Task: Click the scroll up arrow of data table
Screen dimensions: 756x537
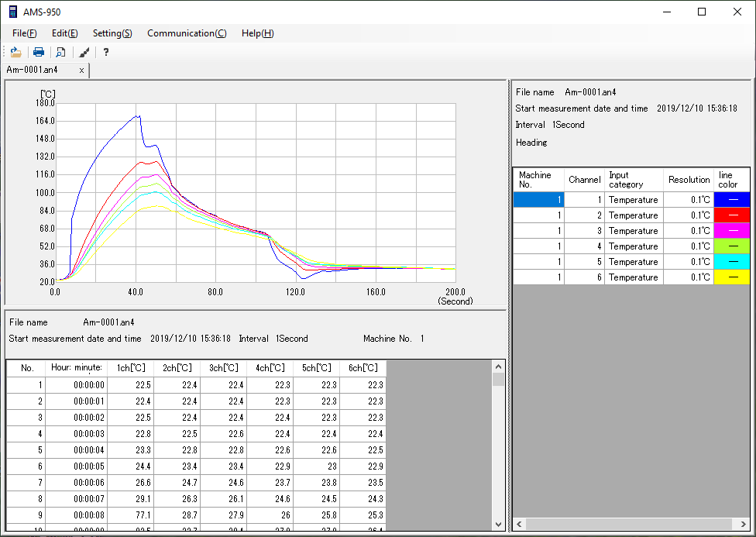Action: 498,367
